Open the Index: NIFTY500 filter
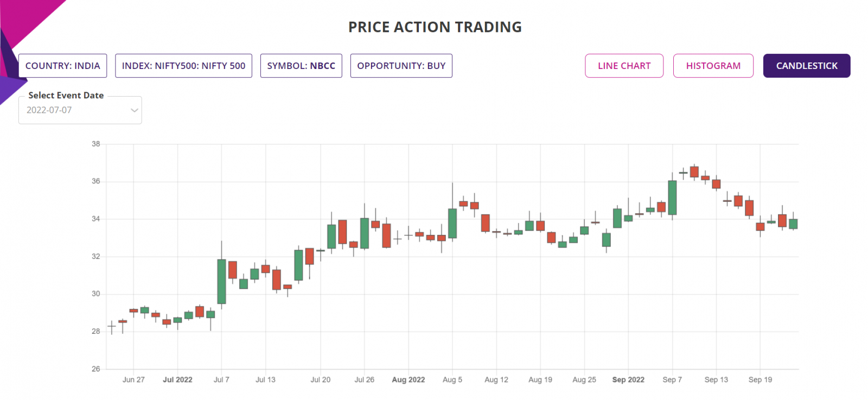Screen dimensions: 868x400 click(x=183, y=66)
